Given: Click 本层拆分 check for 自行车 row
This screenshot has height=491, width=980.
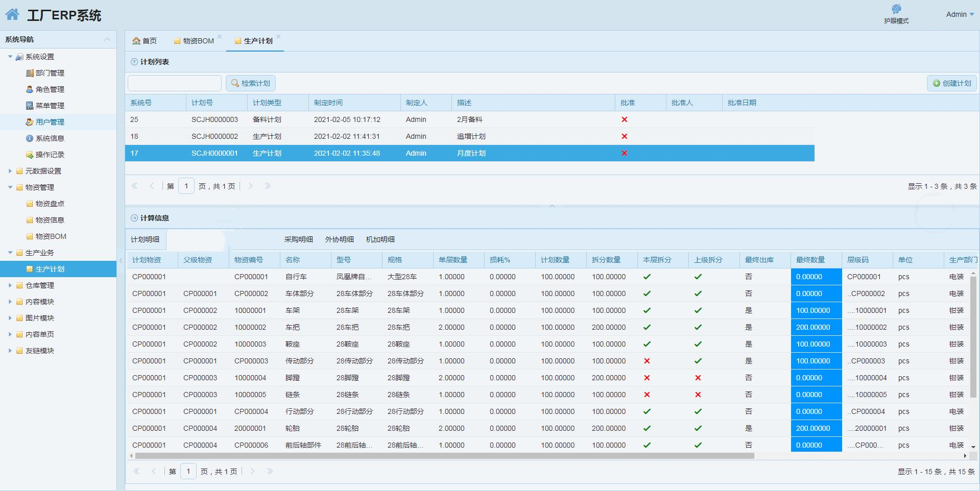Looking at the screenshot, I should [647, 277].
